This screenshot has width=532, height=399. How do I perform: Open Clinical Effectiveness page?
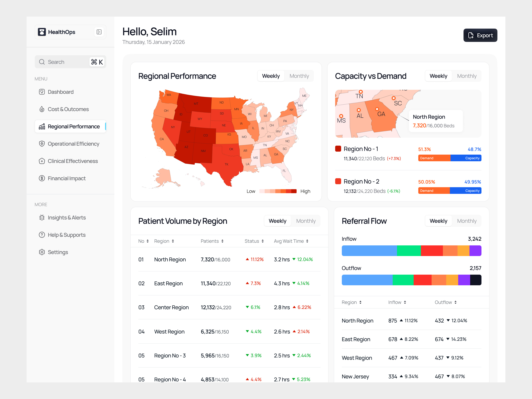(70, 161)
